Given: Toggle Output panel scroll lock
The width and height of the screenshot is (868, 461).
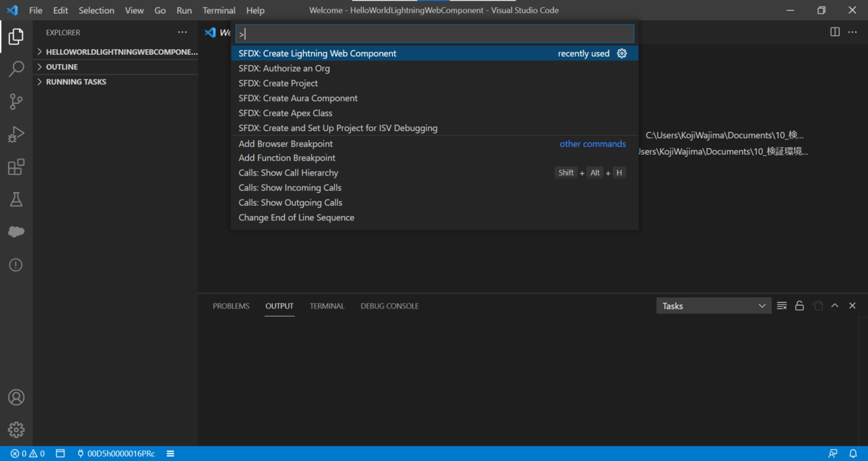Looking at the screenshot, I should click(x=799, y=306).
